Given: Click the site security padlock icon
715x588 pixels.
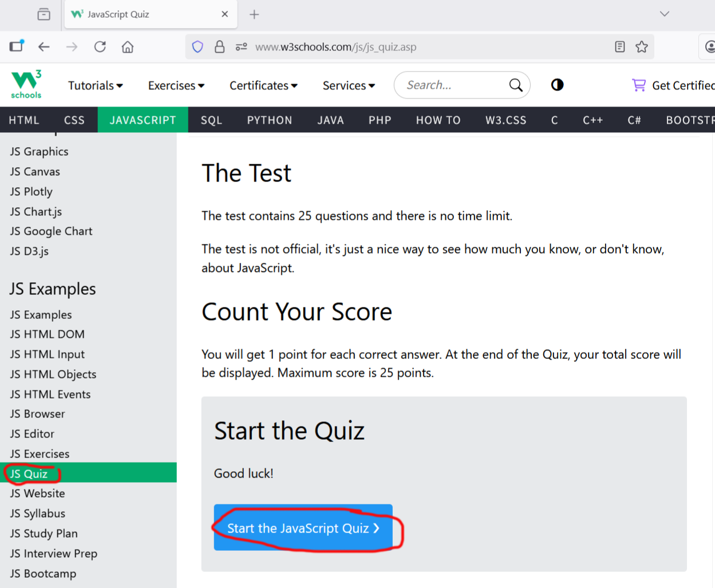Looking at the screenshot, I should click(219, 47).
